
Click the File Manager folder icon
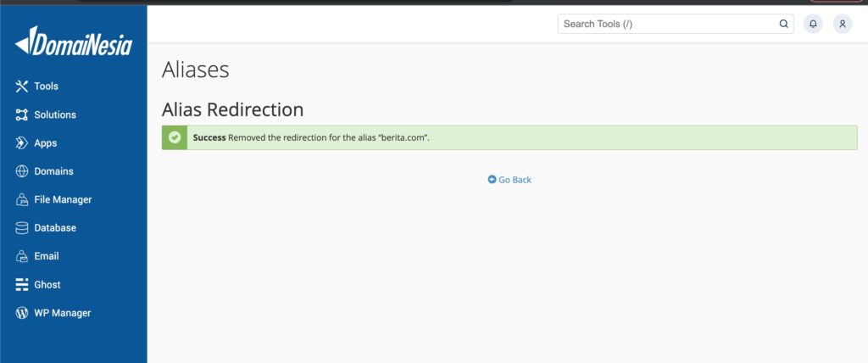pyautogui.click(x=22, y=200)
